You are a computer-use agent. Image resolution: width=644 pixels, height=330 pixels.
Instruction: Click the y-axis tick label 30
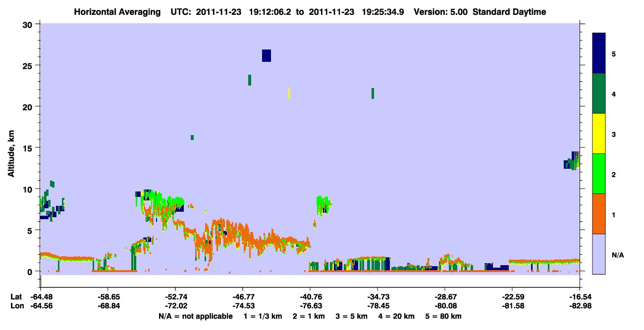point(29,24)
